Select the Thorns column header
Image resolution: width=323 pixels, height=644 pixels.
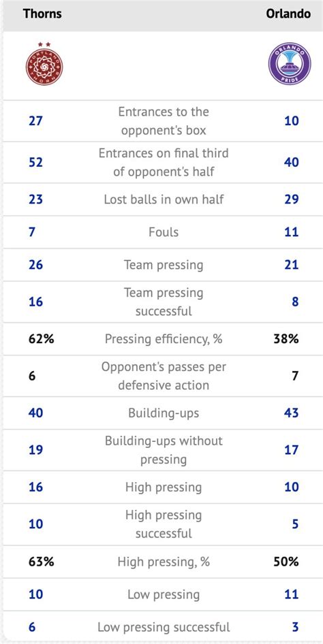click(42, 14)
